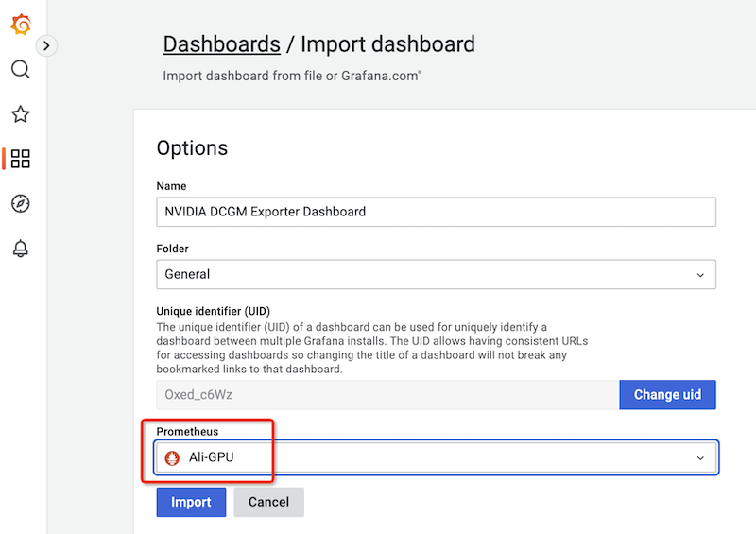Viewport: 756px width, 534px height.
Task: Click the UID field Oxed_c6Wz
Action: pos(387,394)
